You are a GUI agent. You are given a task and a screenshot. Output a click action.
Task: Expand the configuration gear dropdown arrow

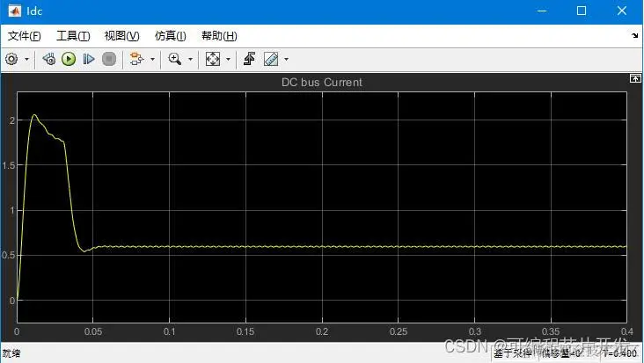pyautogui.click(x=26, y=60)
